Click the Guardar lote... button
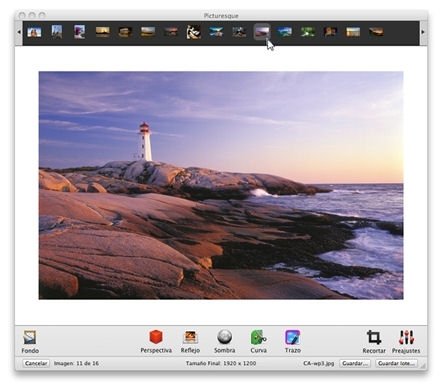The height and width of the screenshot is (386, 442). coord(396,363)
